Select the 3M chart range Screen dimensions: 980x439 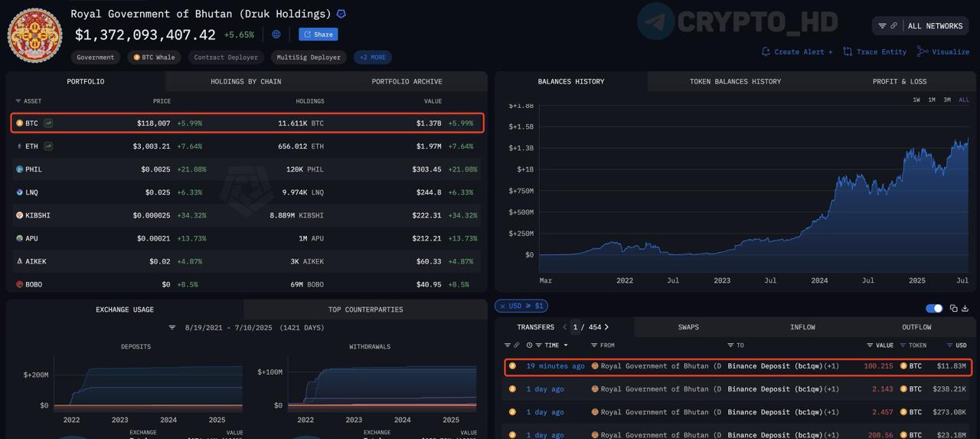point(947,100)
